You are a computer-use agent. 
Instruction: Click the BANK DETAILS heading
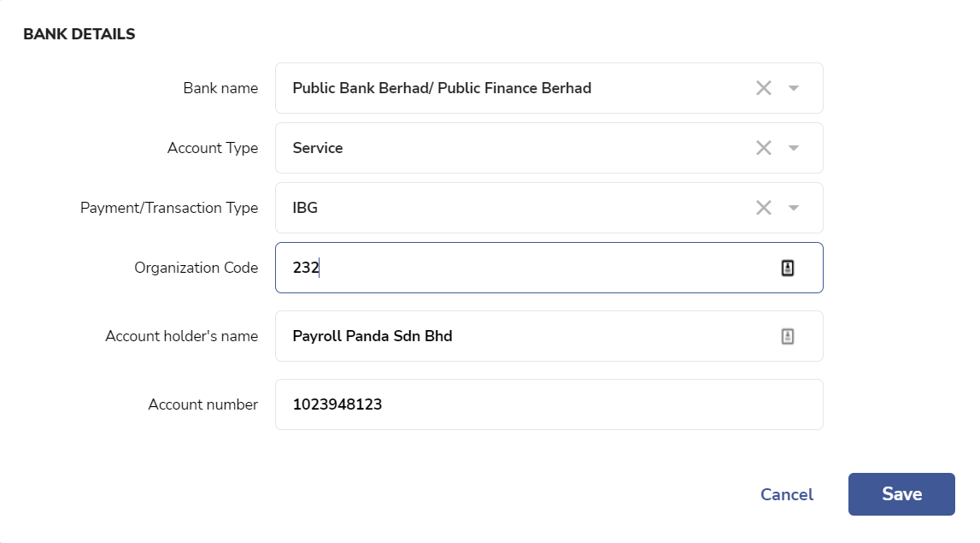tap(79, 34)
